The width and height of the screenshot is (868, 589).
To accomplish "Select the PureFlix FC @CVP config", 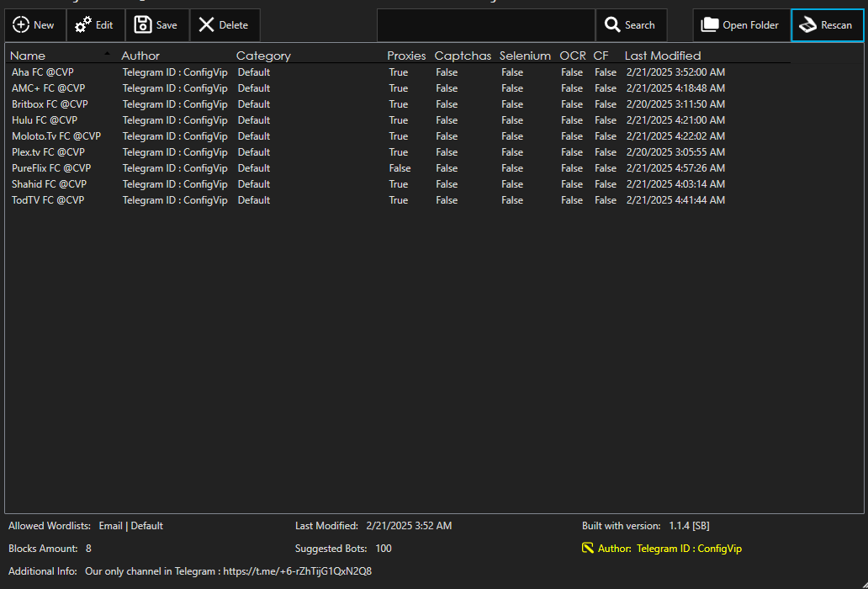I will coord(51,168).
